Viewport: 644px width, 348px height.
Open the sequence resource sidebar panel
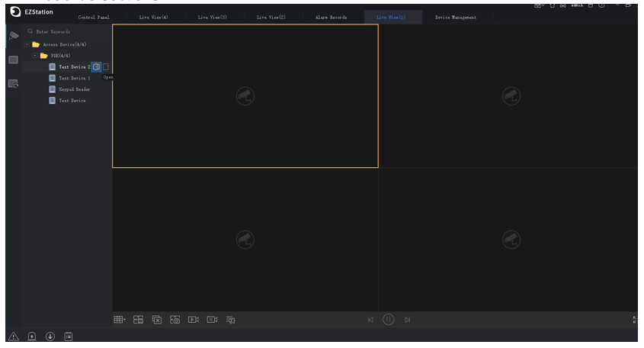(14, 84)
